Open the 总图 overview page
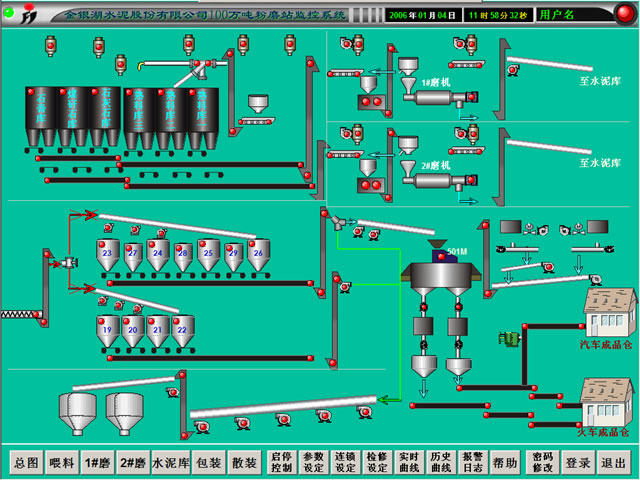This screenshot has width=640, height=480. point(26,463)
